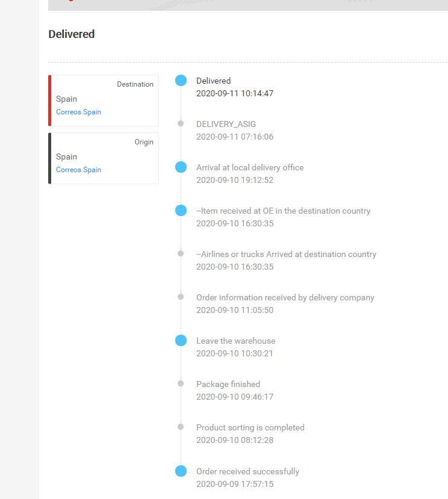Click the DELIVERY_ASIG event text
Image resolution: width=448 pixels, height=499 pixels.
[x=226, y=124]
